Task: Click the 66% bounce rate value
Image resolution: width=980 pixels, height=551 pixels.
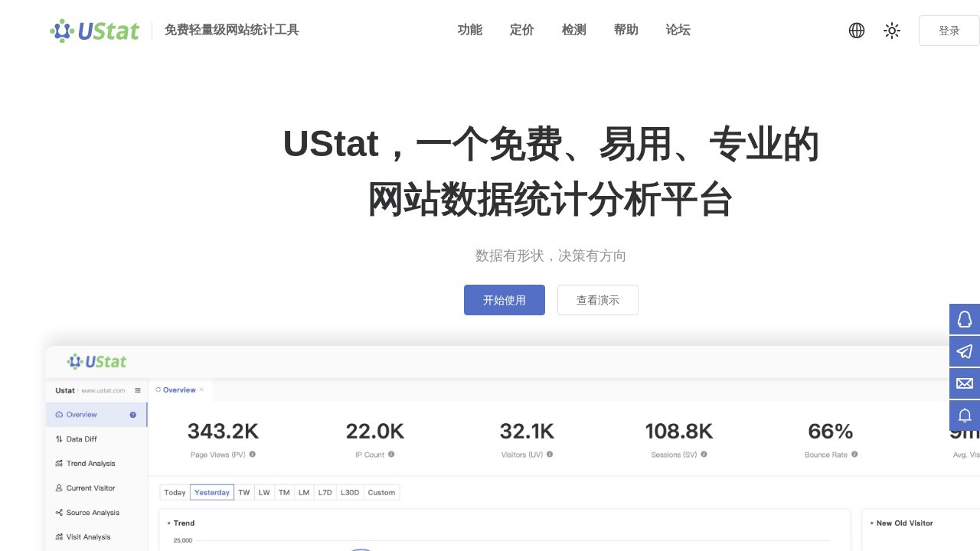Action: coord(831,432)
